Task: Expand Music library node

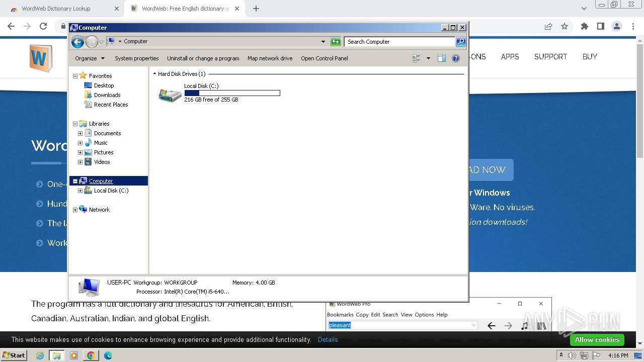Action: [x=80, y=143]
